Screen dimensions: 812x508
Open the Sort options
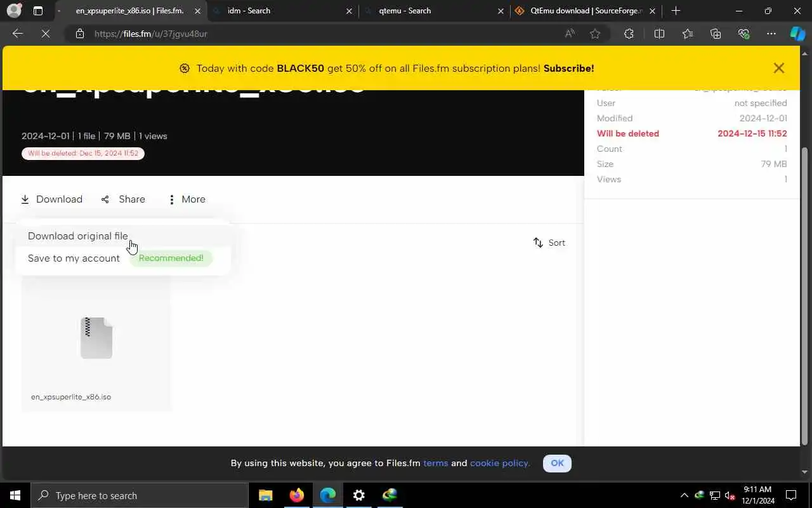tap(549, 243)
